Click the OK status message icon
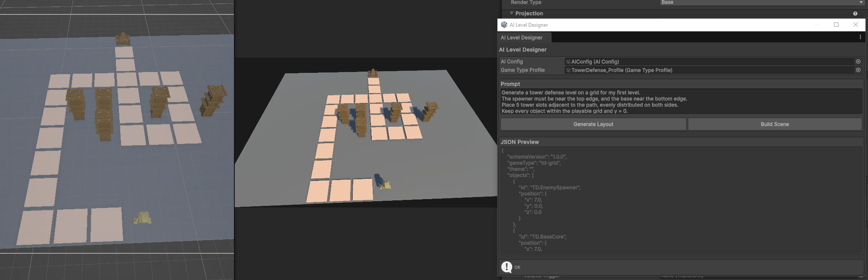This screenshot has height=280, width=868. click(507, 267)
